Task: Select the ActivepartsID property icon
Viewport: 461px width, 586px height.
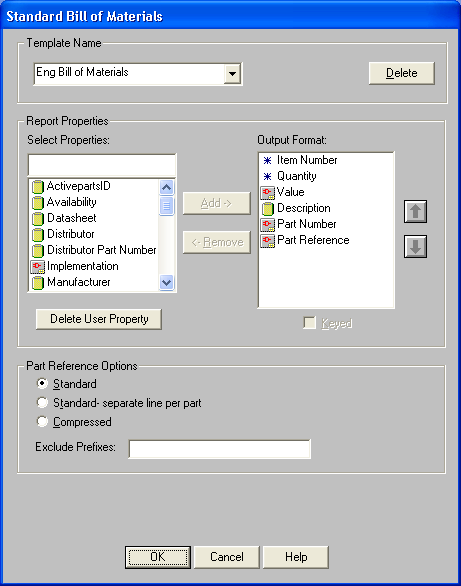Action: [x=37, y=186]
